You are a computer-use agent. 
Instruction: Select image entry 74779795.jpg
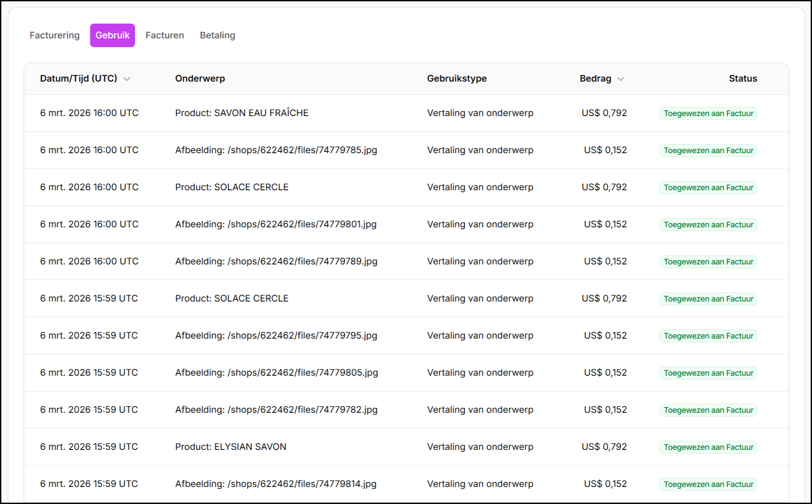(x=276, y=336)
